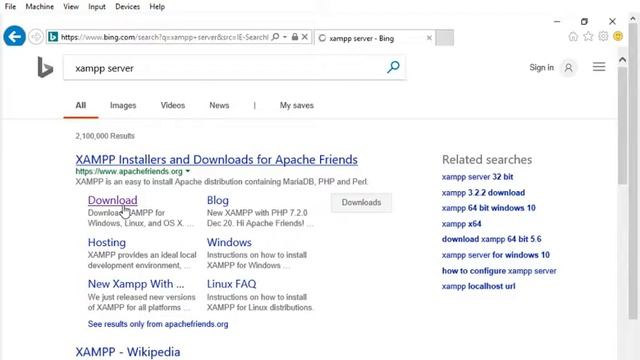Click the Download sublink
Image resolution: width=640 pixels, height=360 pixels.
tap(113, 200)
